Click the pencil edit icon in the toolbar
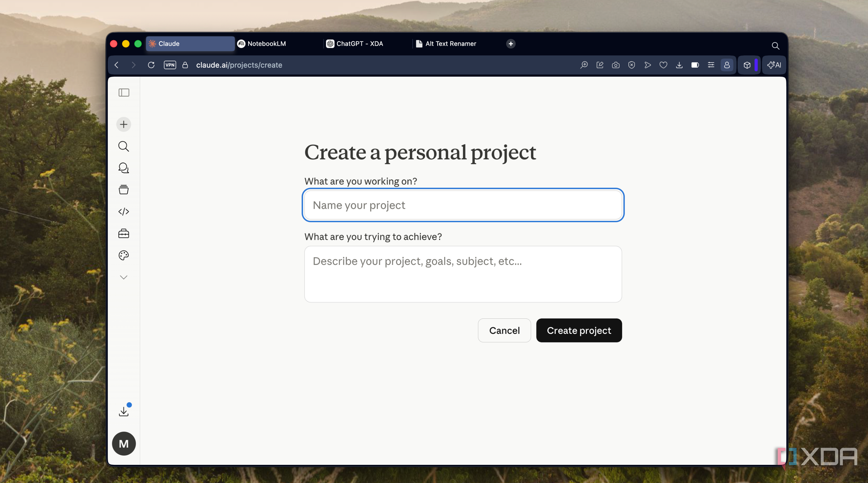 [600, 65]
